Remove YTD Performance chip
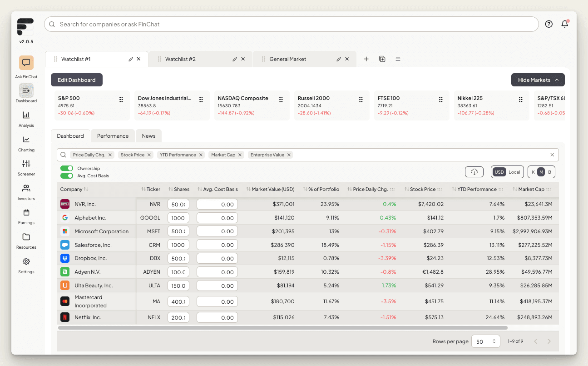The height and width of the screenshot is (366, 588). 201,155
